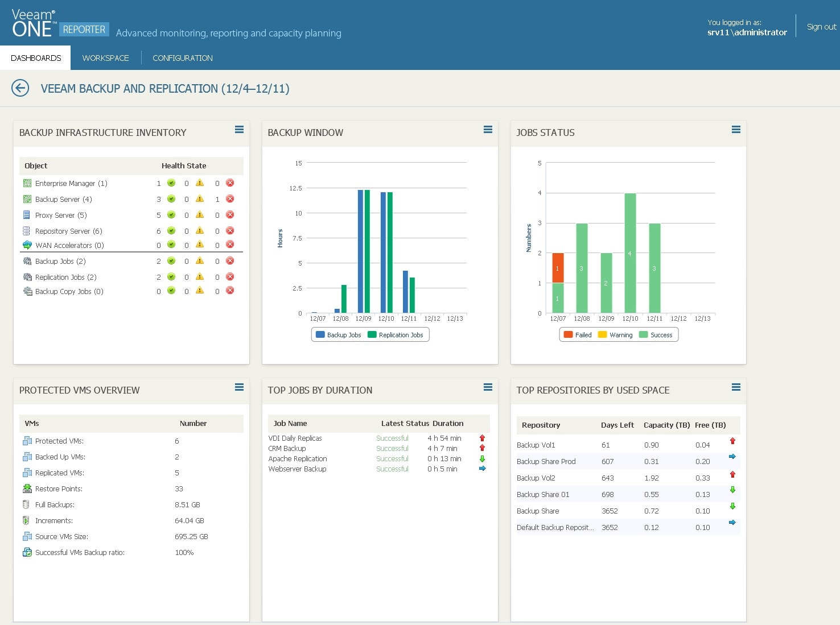The width and height of the screenshot is (840, 625).
Task: Open Backup Window widget menu
Action: [488, 130]
